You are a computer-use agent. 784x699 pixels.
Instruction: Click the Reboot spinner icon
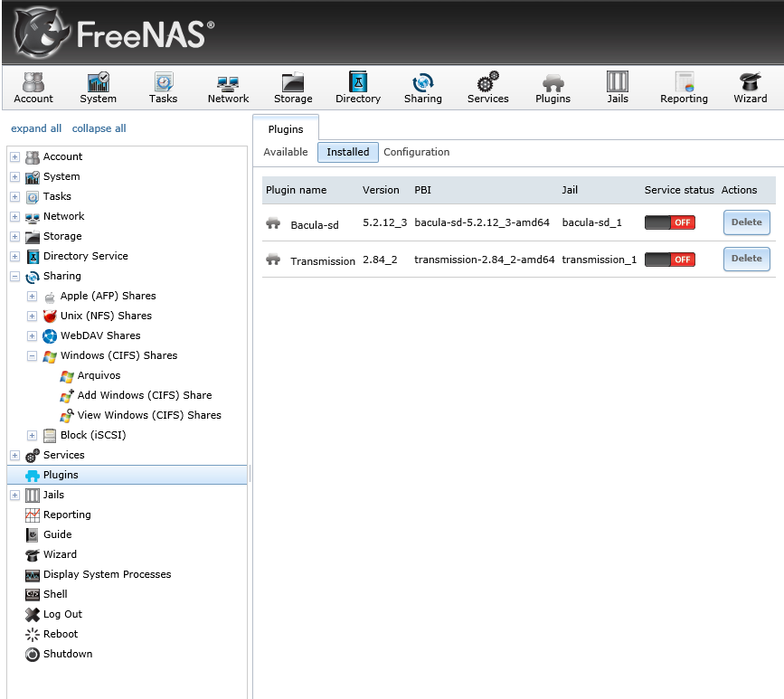point(33,634)
